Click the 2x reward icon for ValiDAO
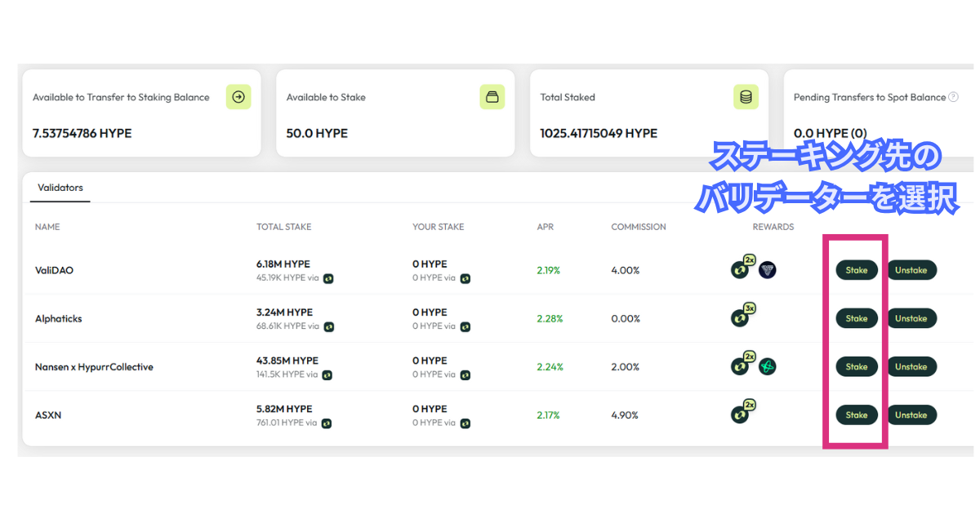The height and width of the screenshot is (514, 980). tap(743, 266)
